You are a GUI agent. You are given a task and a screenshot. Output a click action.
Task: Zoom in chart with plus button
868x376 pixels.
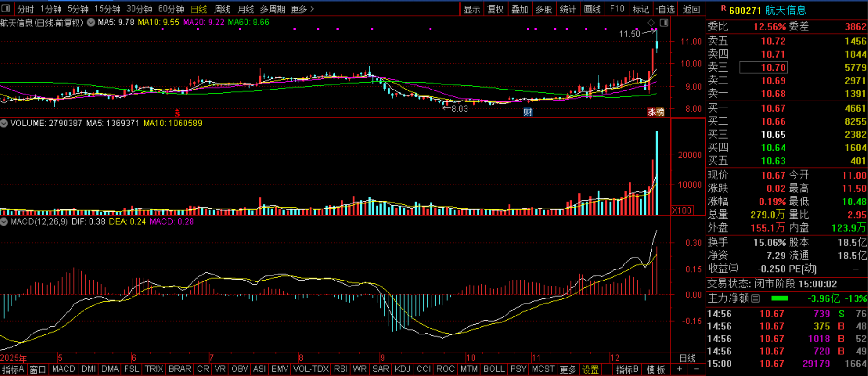(680, 369)
